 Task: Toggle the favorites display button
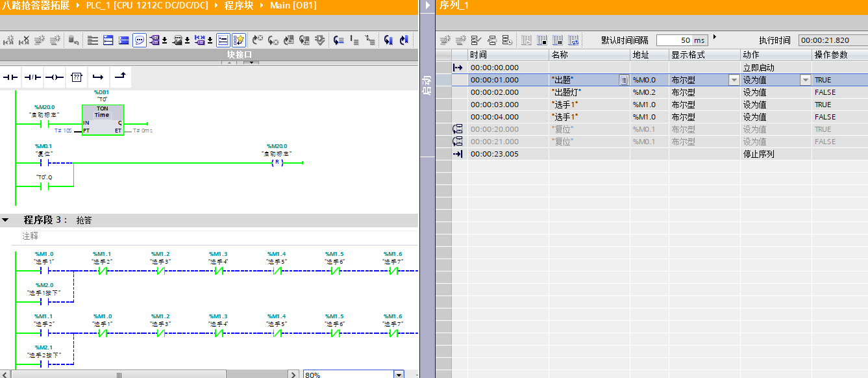click(238, 40)
